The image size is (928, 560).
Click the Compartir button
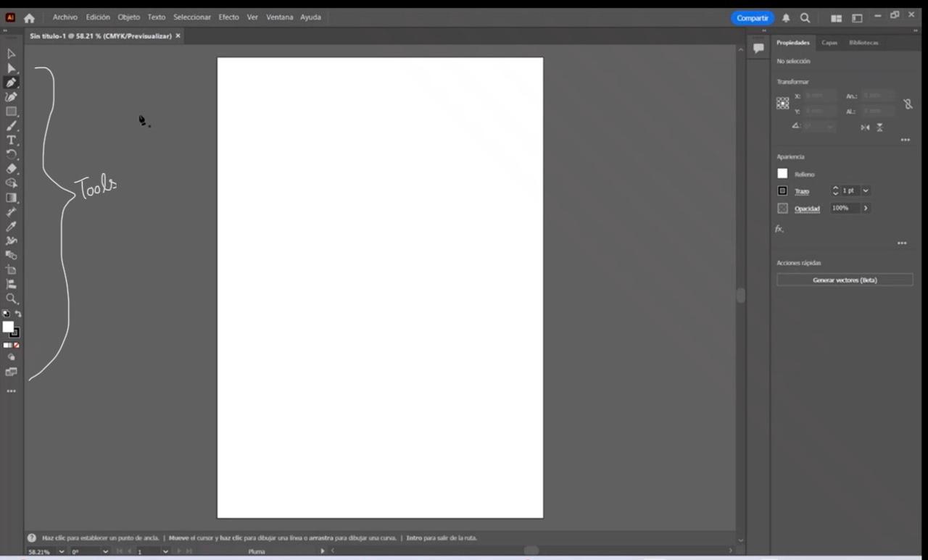(x=753, y=18)
